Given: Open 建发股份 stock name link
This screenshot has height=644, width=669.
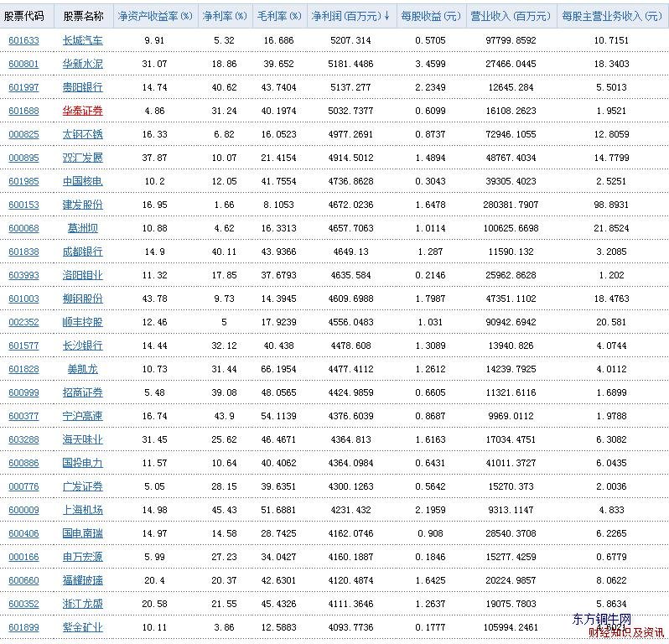Looking at the screenshot, I should pos(83,205).
